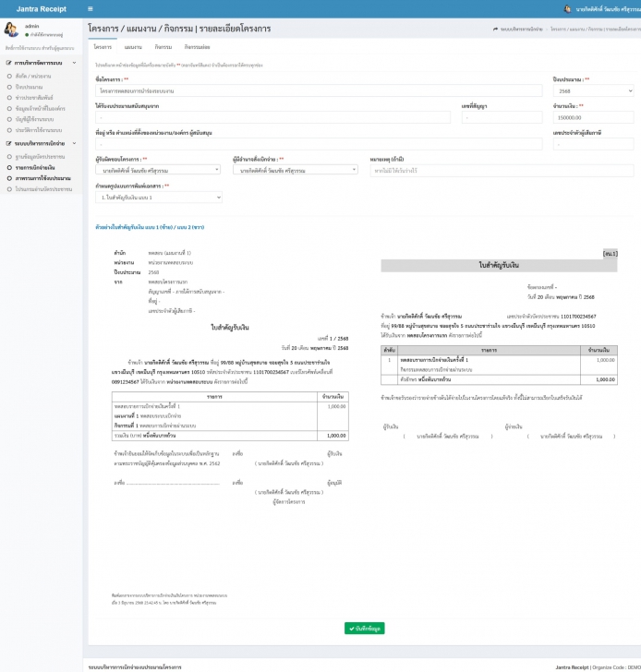
Task: Open ประวัติการใช้งานระบบ in the sidebar
Action: pyautogui.click(x=39, y=130)
